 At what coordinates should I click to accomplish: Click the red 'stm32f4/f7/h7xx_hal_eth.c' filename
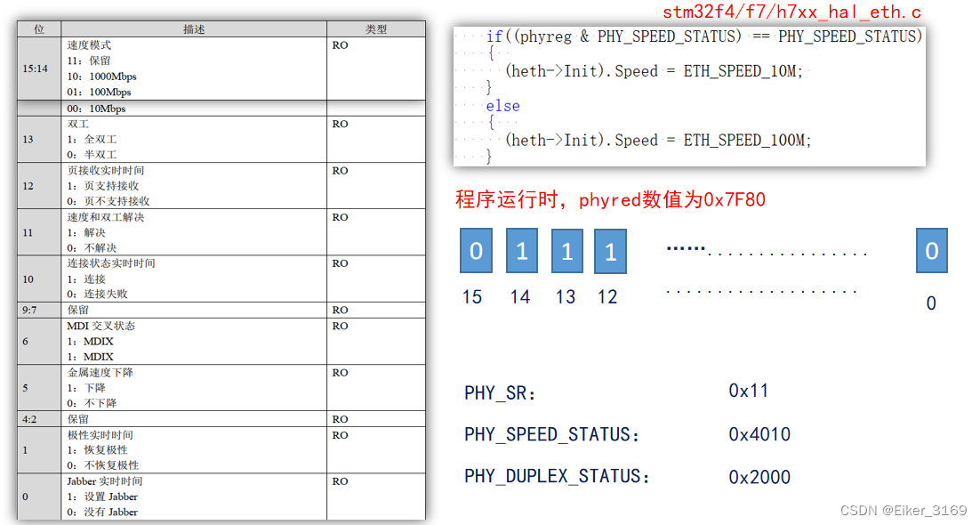791,12
